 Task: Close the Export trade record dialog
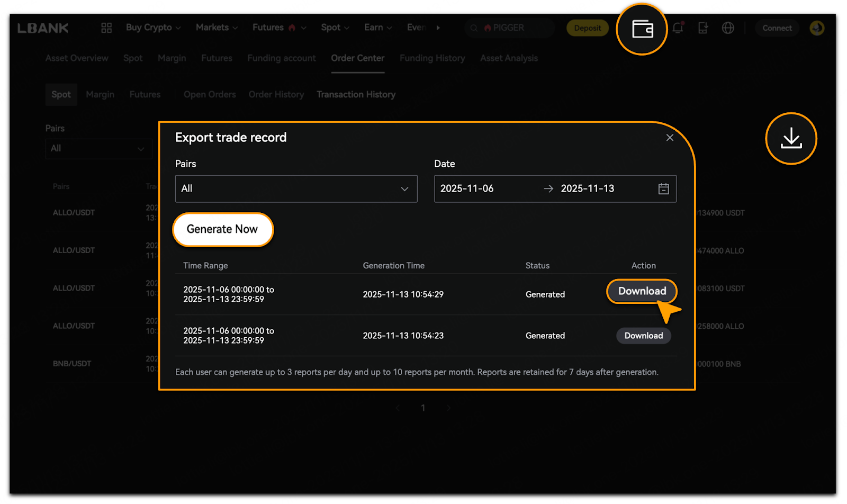pos(670,138)
